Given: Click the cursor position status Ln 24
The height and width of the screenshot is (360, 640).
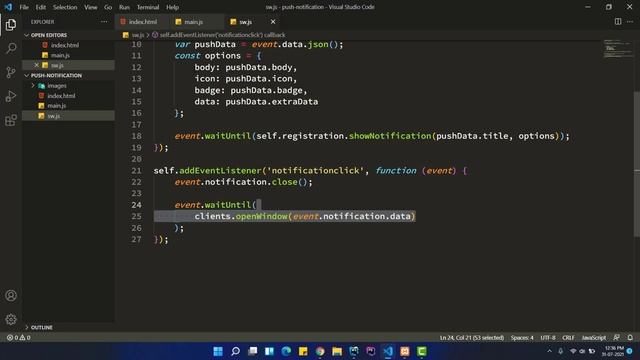Looking at the screenshot, I should tap(471, 338).
